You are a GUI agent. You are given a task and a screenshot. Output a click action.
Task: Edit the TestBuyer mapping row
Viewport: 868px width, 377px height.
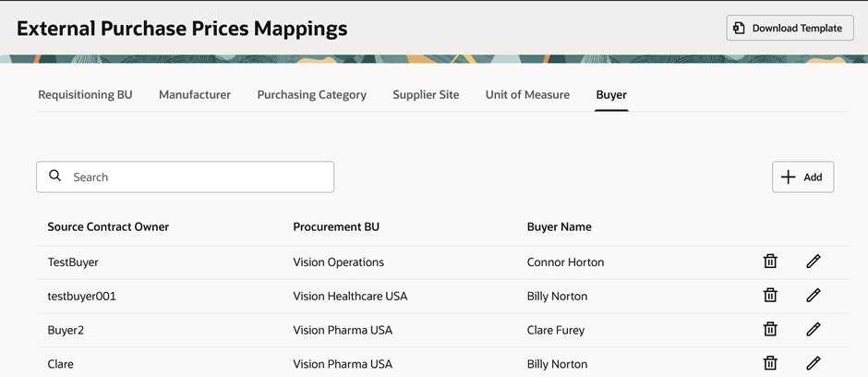[813, 261]
